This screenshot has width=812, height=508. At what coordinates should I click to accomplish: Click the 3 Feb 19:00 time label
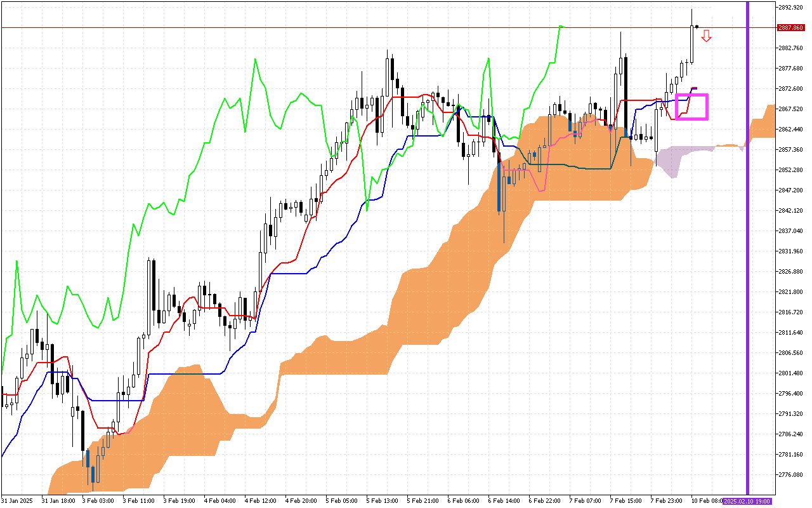pyautogui.click(x=180, y=501)
